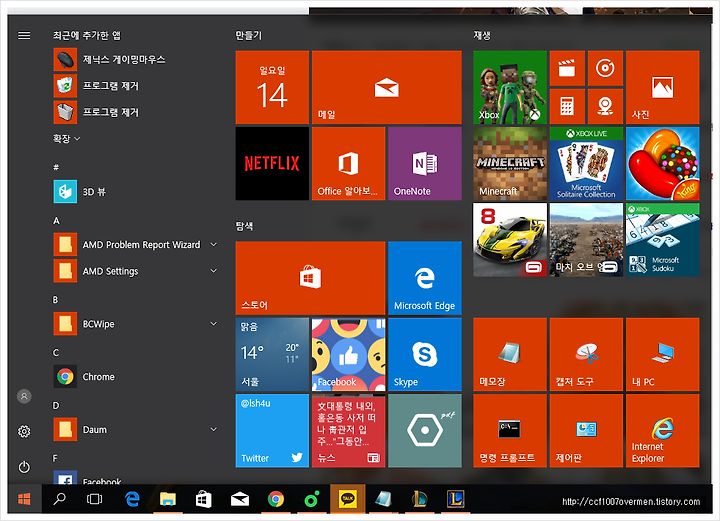This screenshot has height=521, width=720.
Task: Click 확장 to expand recent apps
Action: point(67,139)
